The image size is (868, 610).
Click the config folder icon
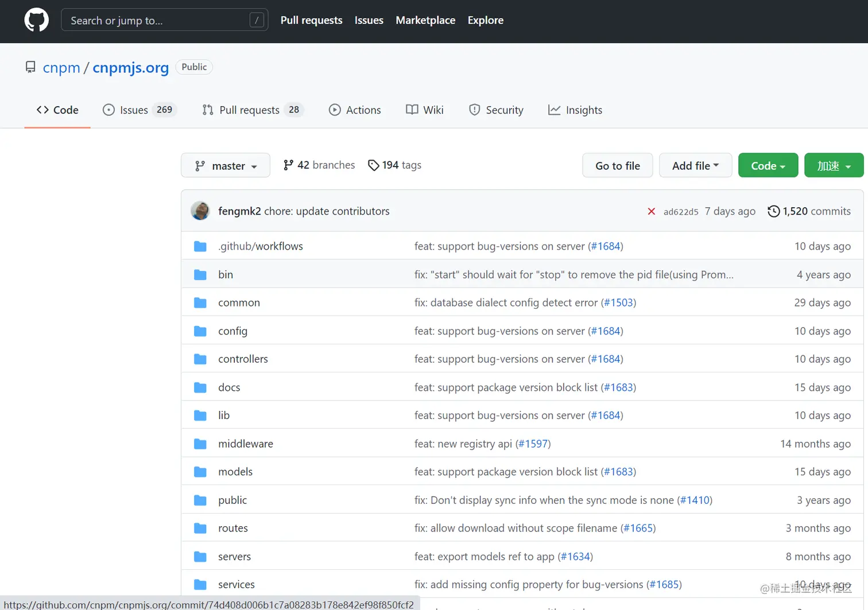point(200,331)
